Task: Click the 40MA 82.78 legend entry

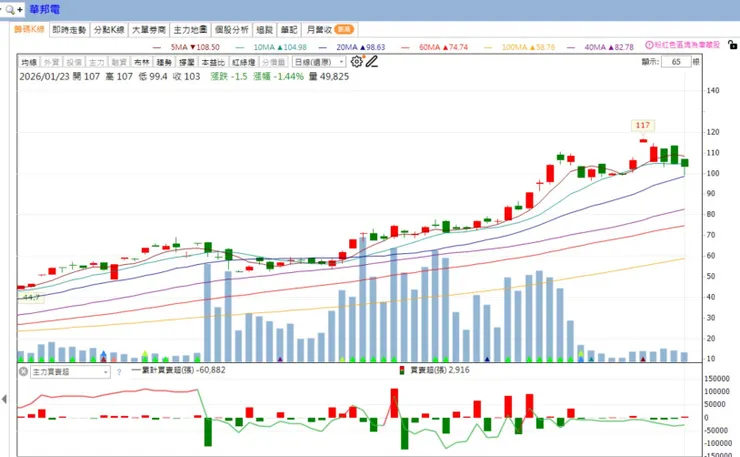Action: coord(600,47)
